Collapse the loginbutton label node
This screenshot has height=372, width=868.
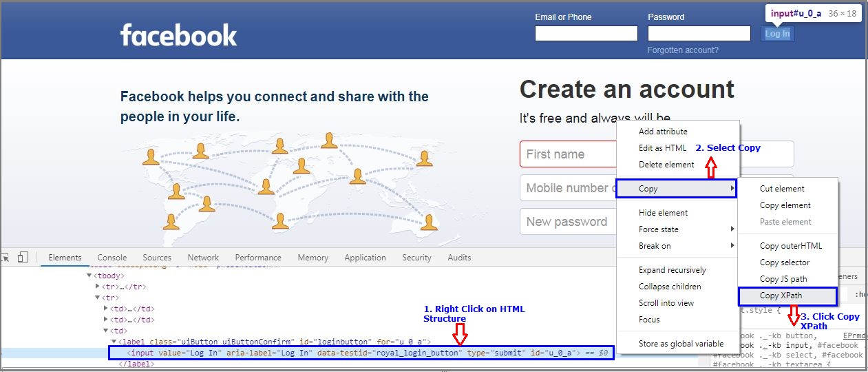[114, 342]
